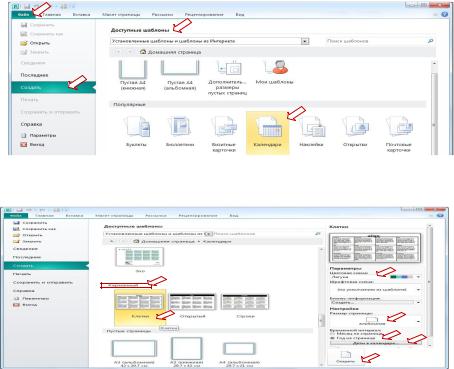
Task: Expand the Размер страницы Альбомная dropdown
Action: point(418,321)
